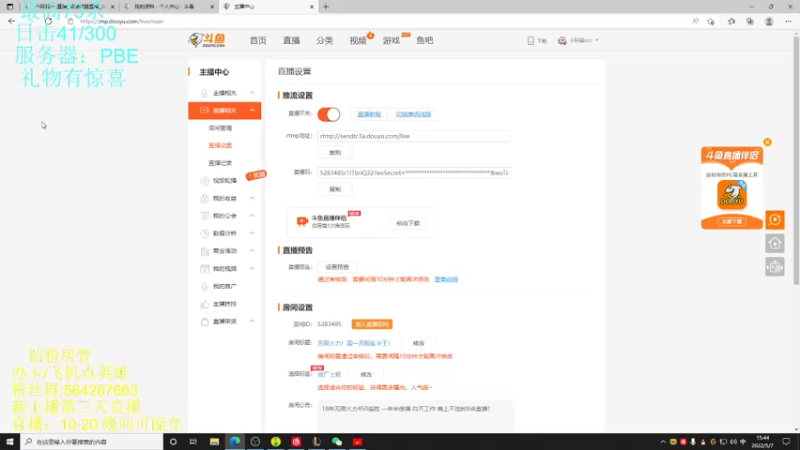Click the bottom gray icon on right rail
800x450 pixels.
tap(774, 267)
